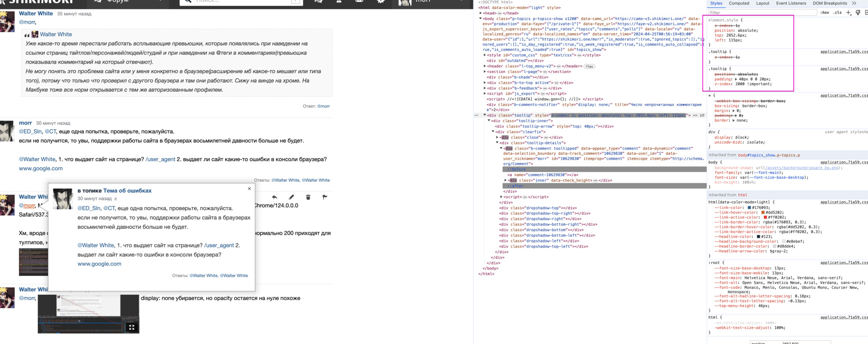The height and width of the screenshot is (344, 868).
Task: Open the www.google.com link in tooltip
Action: [x=99, y=264]
